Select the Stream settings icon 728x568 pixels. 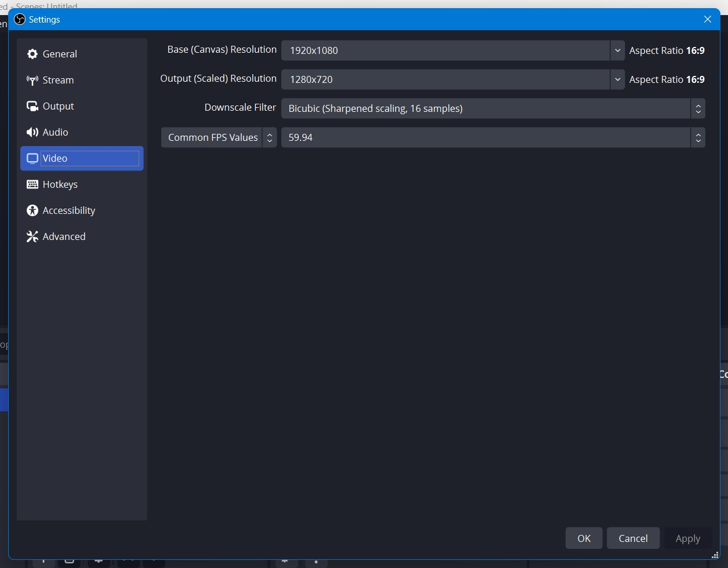pyautogui.click(x=33, y=80)
